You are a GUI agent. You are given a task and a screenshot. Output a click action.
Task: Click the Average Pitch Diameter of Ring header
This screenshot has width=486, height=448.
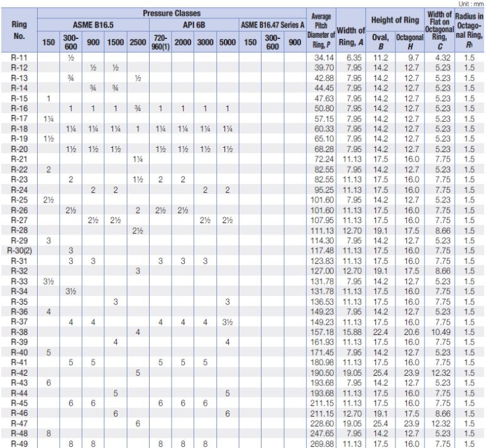point(321,30)
